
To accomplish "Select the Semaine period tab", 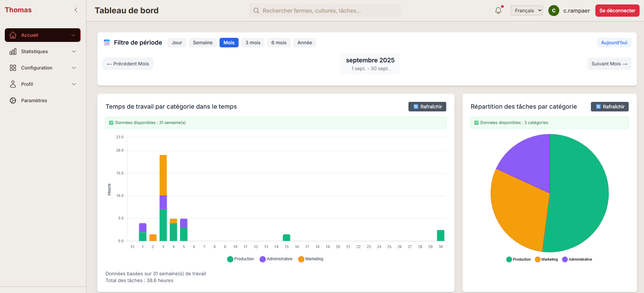I will (203, 43).
